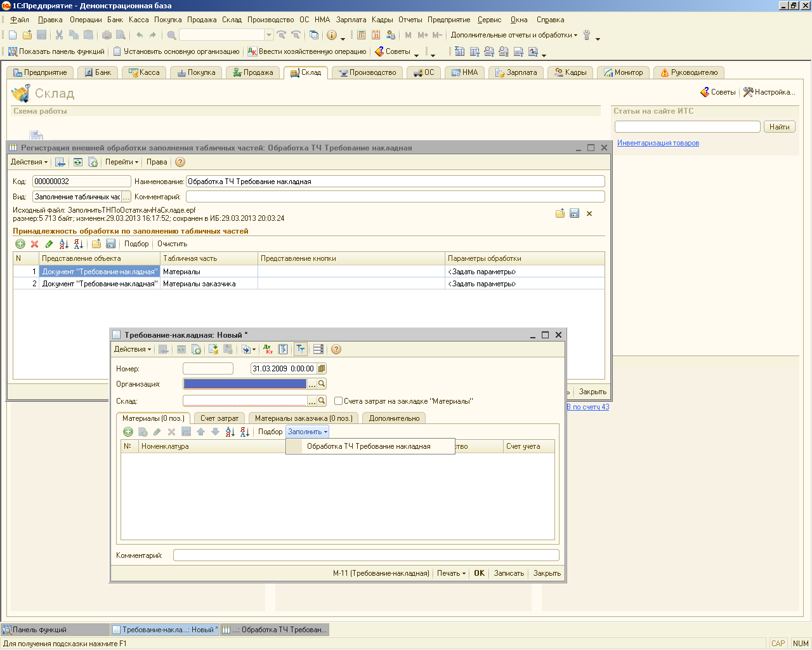Click the wrench service tools icon
812x650 pixels.
point(587,35)
